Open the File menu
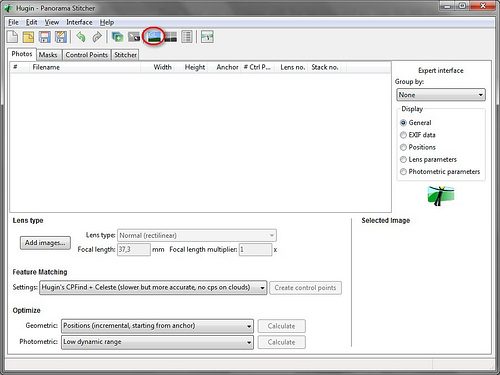The width and height of the screenshot is (500, 375). [x=13, y=22]
